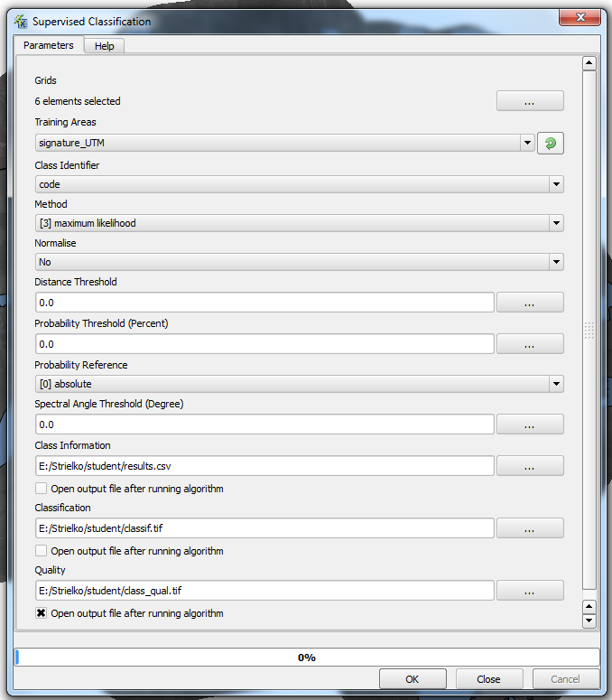612x700 pixels.
Task: Enable open output file under Class Information
Action: pos(41,489)
